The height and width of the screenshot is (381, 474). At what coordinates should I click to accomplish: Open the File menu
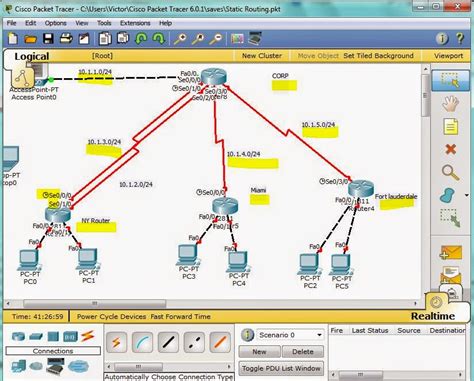click(x=11, y=23)
